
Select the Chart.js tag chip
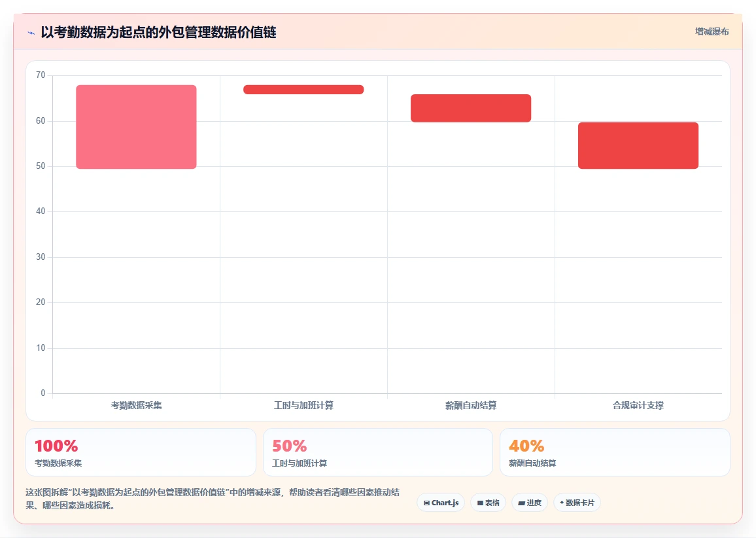tap(441, 502)
